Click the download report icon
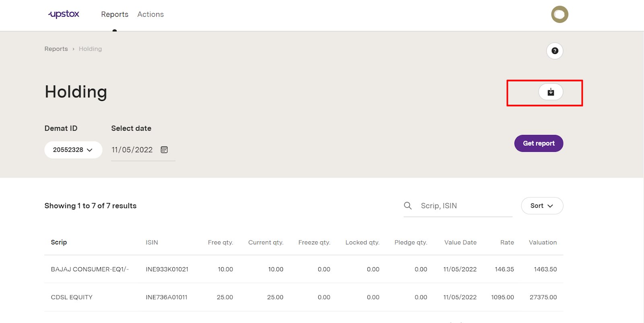644x323 pixels. 551,92
